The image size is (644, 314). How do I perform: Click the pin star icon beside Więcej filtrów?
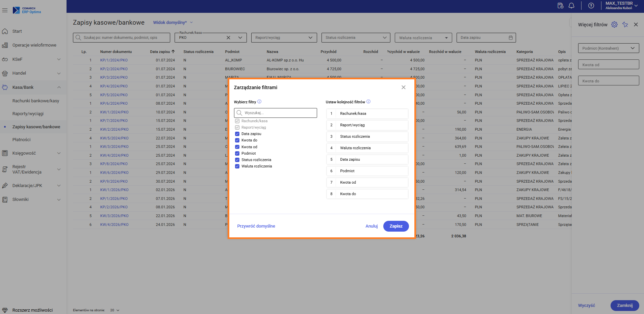(625, 25)
